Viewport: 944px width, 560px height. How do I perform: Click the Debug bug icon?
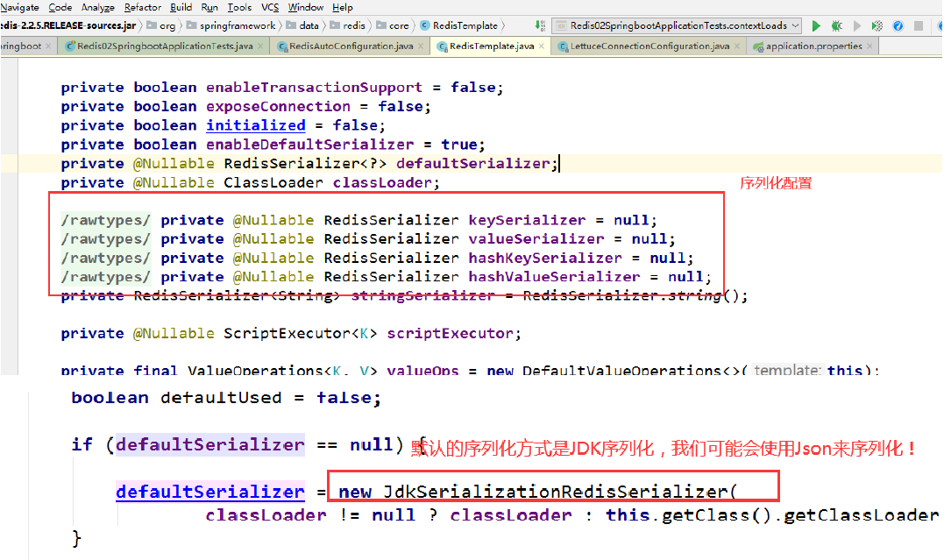click(836, 26)
